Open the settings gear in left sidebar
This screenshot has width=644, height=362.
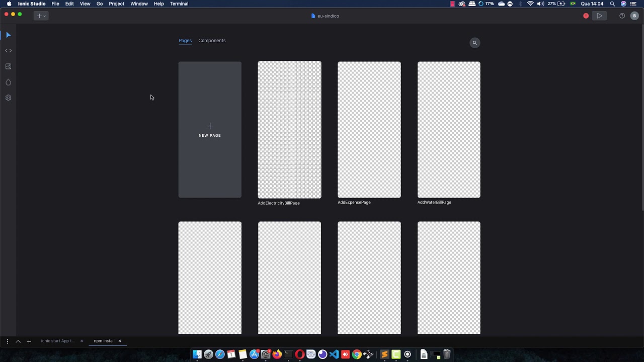coord(8,98)
